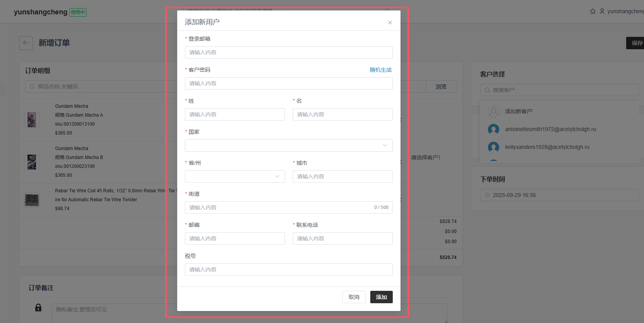Screen dimensions: 644x323
Task: Click the avatar for antoinettesmith1972 customer
Action: [493, 129]
